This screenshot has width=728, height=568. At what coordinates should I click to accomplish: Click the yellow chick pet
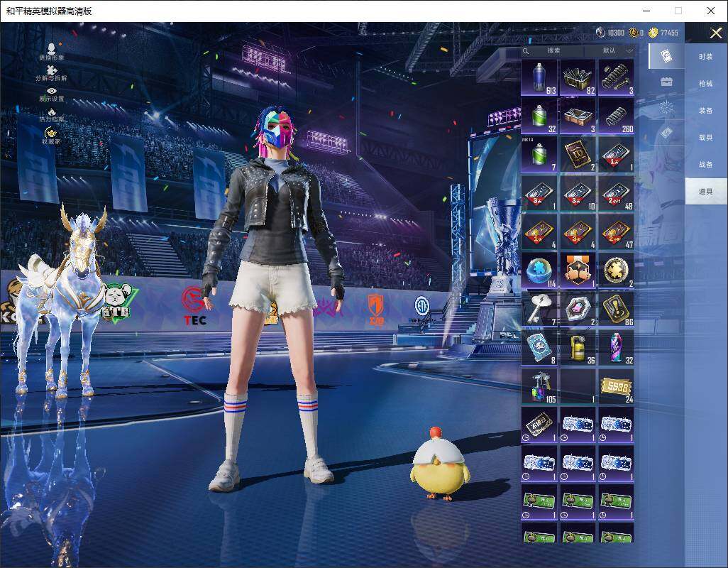[439, 464]
